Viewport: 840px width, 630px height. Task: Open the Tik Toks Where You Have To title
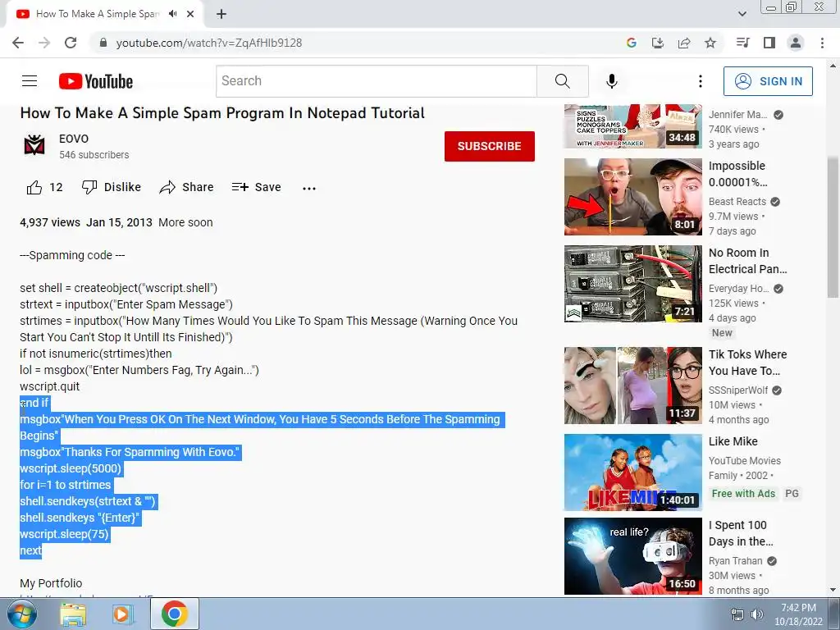[x=748, y=363]
